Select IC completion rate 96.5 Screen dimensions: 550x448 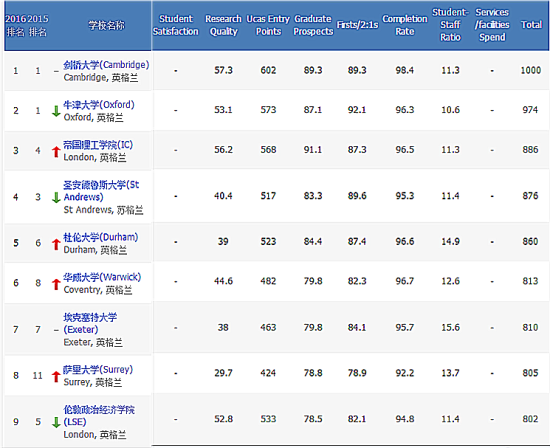[404, 149]
